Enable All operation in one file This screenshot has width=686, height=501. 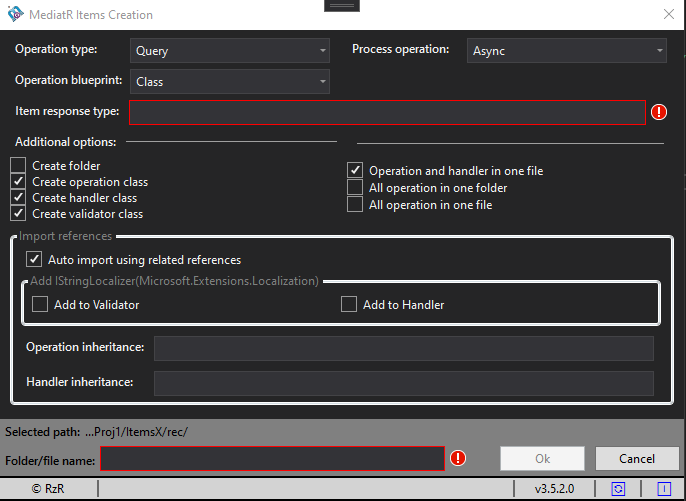355,204
